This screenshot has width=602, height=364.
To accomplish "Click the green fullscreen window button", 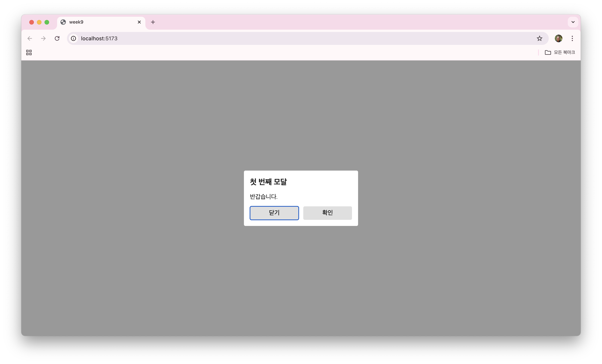I will point(47,22).
